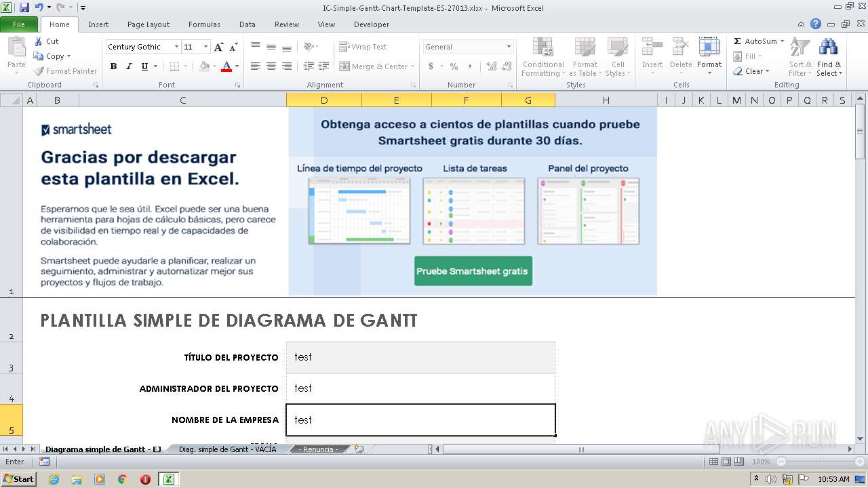The height and width of the screenshot is (488, 868).
Task: Open Format as Table gallery
Action: coord(585,57)
